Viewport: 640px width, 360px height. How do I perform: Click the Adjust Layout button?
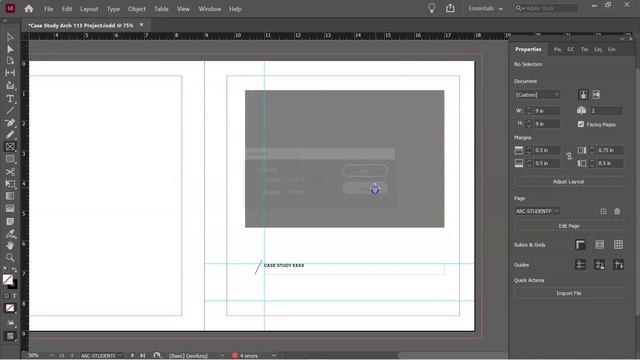pyautogui.click(x=569, y=182)
